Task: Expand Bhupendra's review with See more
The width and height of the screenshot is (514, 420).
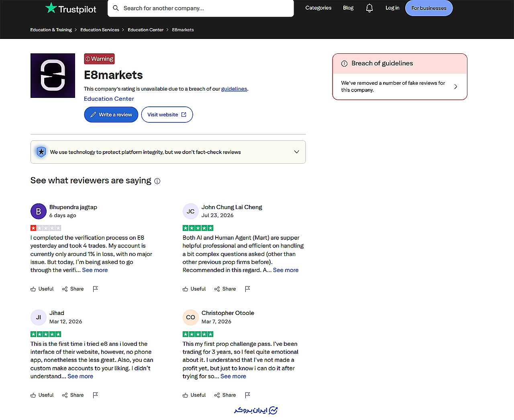Action: pos(95,270)
